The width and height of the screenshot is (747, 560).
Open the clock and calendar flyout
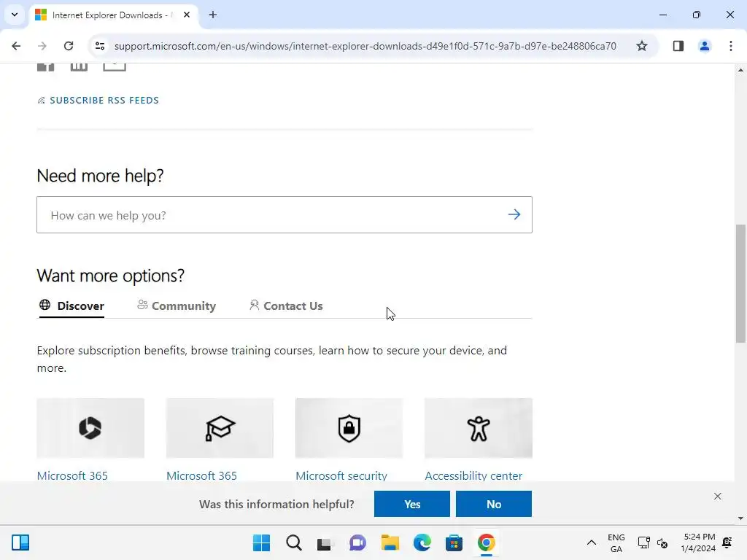pos(698,542)
